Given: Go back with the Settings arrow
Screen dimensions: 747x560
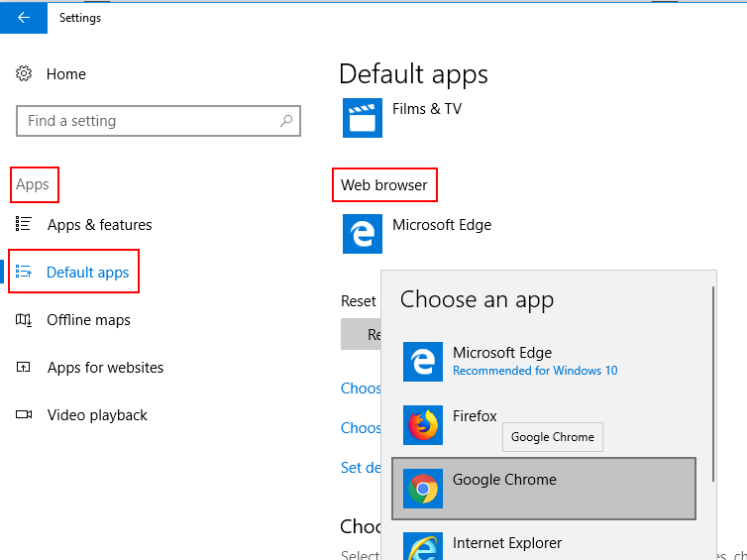Looking at the screenshot, I should click(24, 18).
